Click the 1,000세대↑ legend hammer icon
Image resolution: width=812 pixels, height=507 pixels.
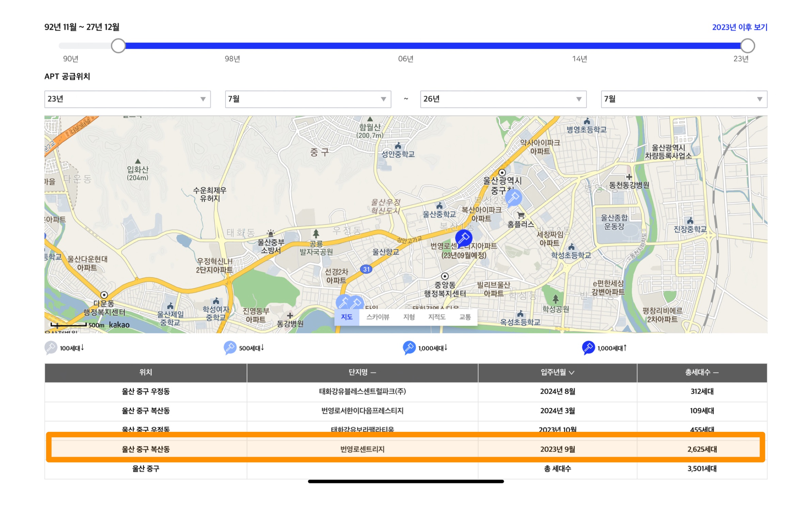click(x=588, y=348)
